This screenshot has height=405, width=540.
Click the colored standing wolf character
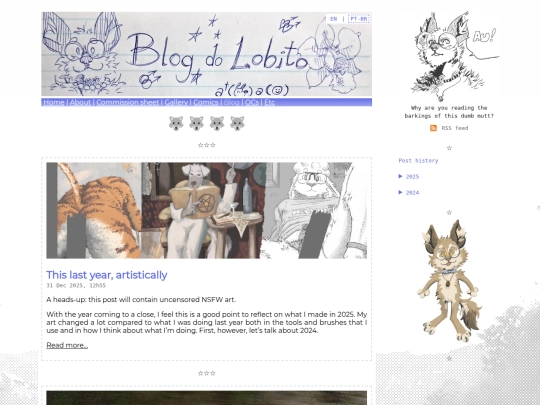449,281
